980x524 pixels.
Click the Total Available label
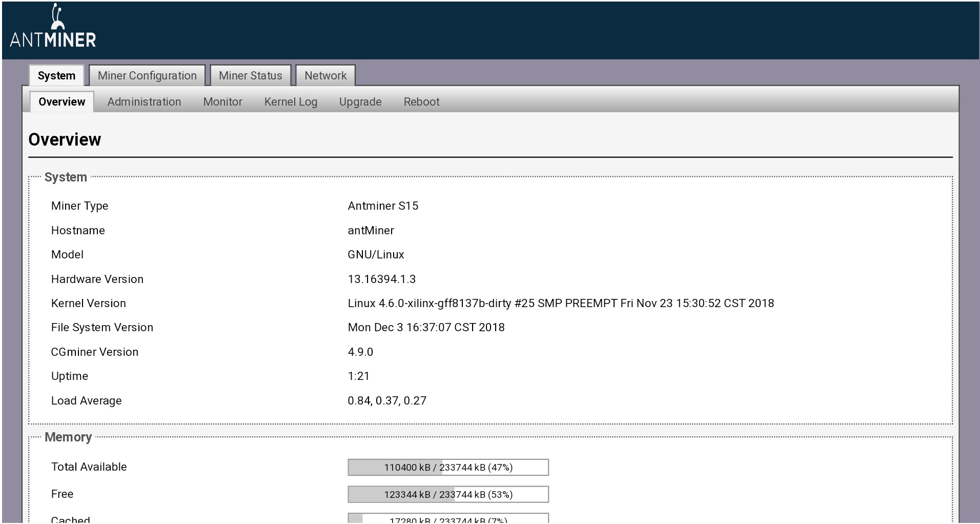[x=89, y=467]
